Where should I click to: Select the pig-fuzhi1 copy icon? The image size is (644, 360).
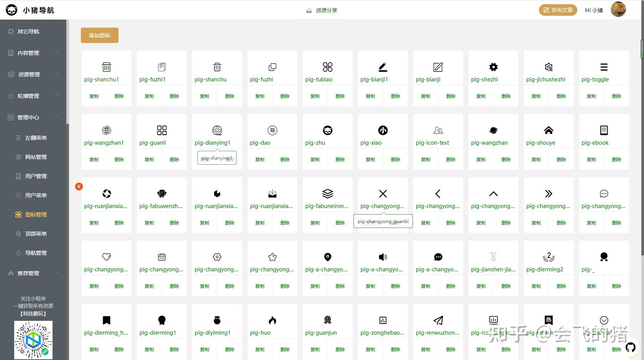(x=162, y=67)
